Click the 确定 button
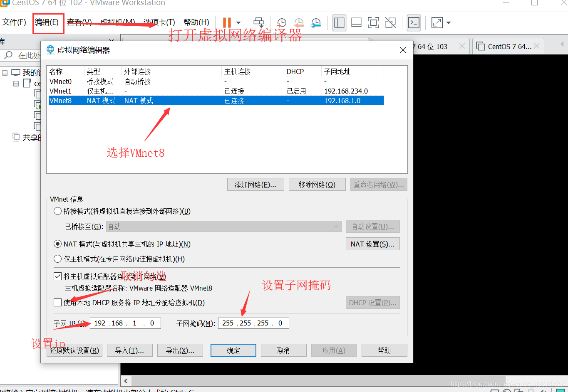Viewport: 568px width, 392px height. (x=233, y=350)
